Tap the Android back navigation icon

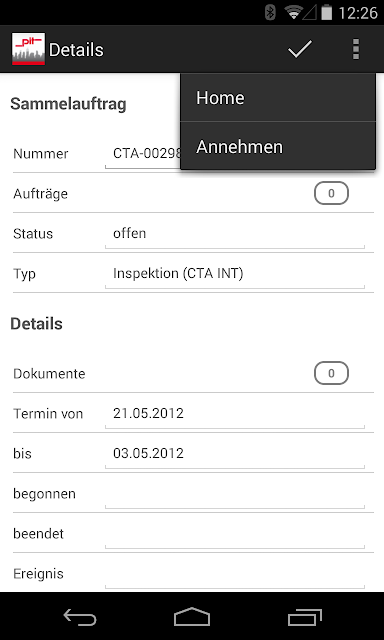click(x=80, y=616)
